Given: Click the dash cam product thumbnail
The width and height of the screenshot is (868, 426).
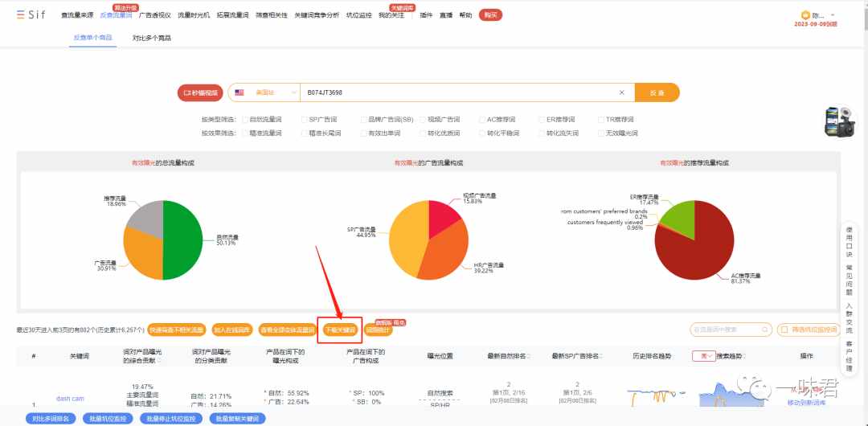Looking at the screenshot, I should pyautogui.click(x=837, y=121).
